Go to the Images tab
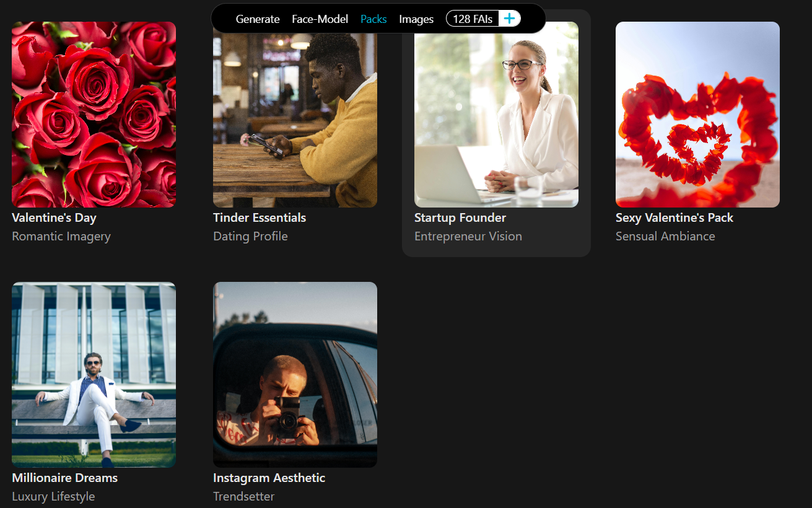The image size is (812, 508). pyautogui.click(x=416, y=19)
